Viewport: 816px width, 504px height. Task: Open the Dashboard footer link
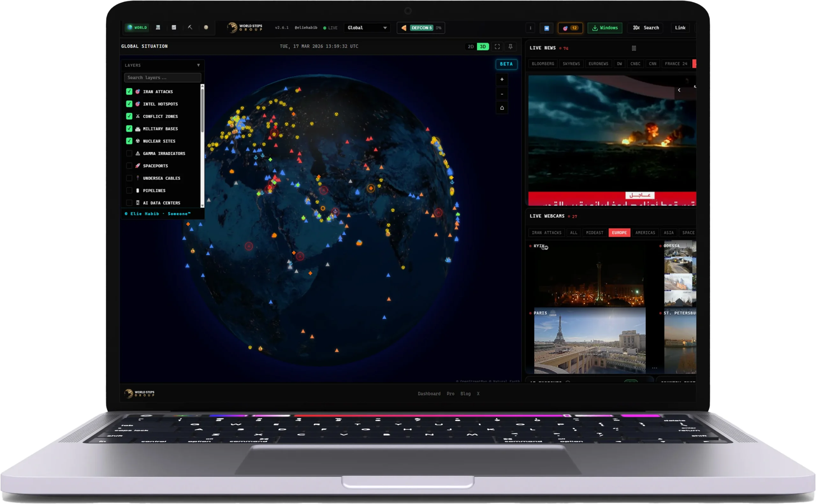click(429, 394)
